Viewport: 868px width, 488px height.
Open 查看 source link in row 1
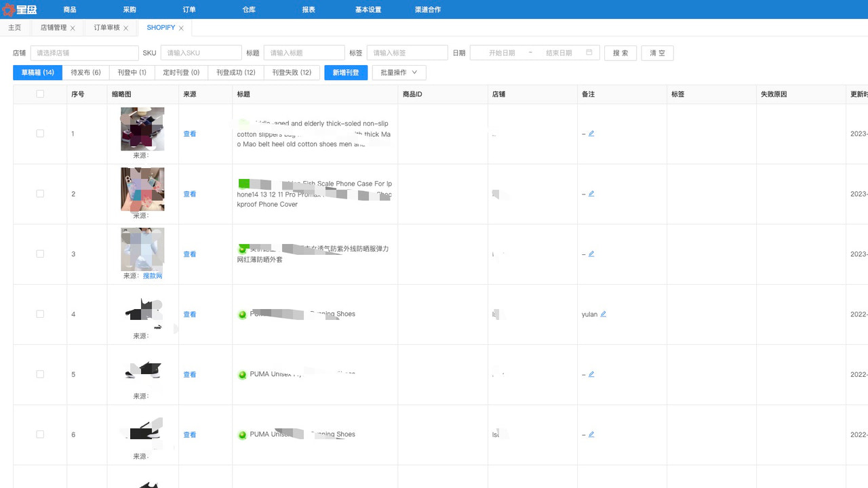[x=190, y=134]
